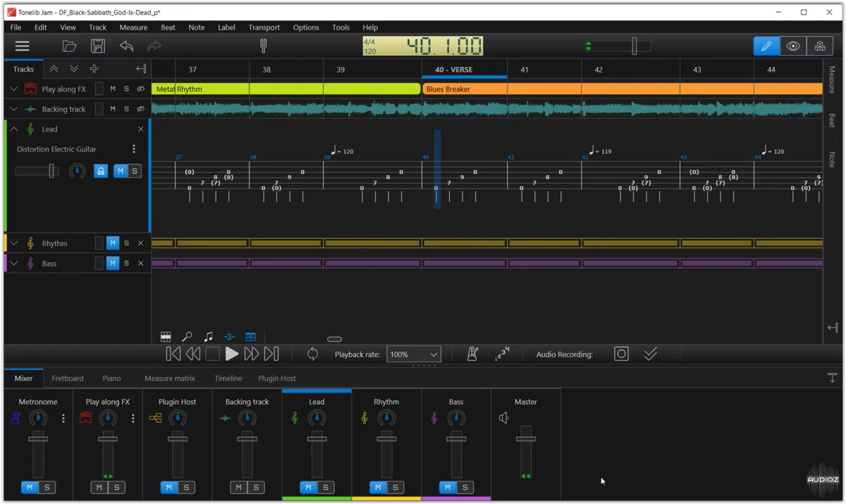Open Metronome channel options dots
The height and width of the screenshot is (504, 846).
(63, 418)
